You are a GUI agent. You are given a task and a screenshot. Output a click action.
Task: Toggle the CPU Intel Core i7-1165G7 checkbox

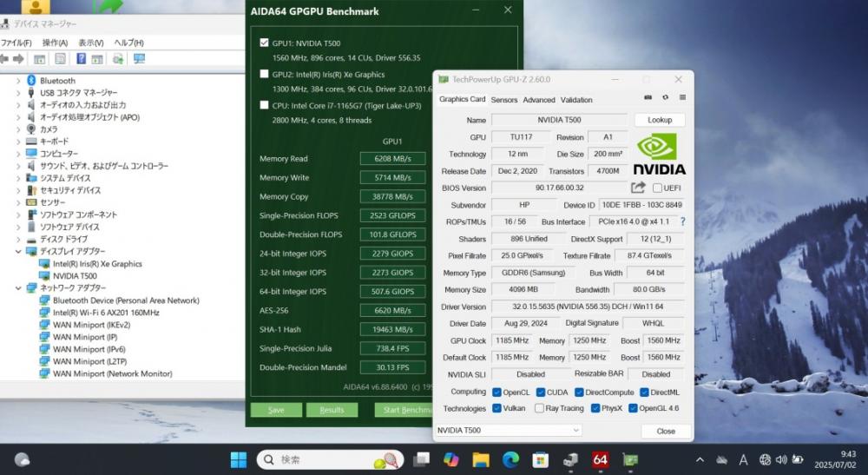coord(264,104)
